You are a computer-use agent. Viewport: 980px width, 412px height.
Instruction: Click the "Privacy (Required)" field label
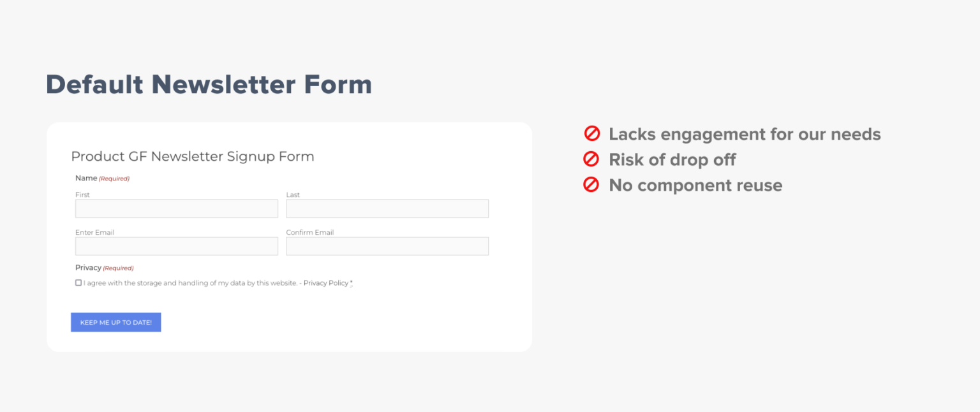(105, 267)
